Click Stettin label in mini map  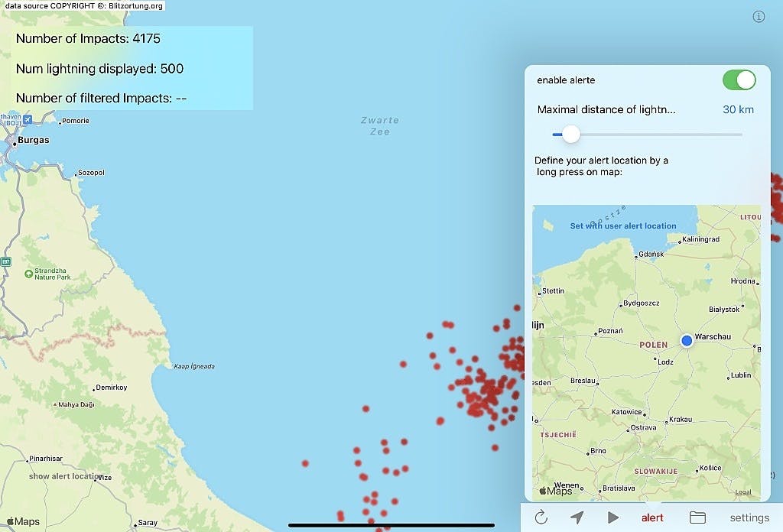554,290
